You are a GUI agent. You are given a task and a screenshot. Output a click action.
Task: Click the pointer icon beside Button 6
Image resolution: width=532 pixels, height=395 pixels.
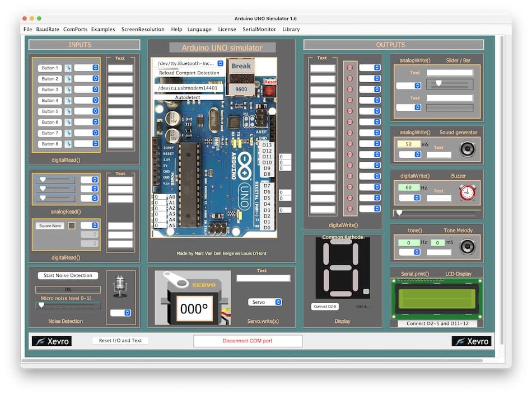pos(68,123)
